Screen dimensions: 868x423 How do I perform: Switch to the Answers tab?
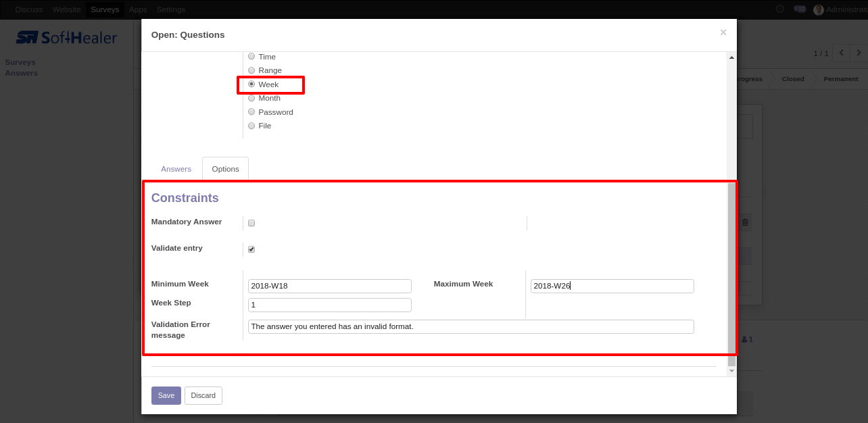click(176, 169)
